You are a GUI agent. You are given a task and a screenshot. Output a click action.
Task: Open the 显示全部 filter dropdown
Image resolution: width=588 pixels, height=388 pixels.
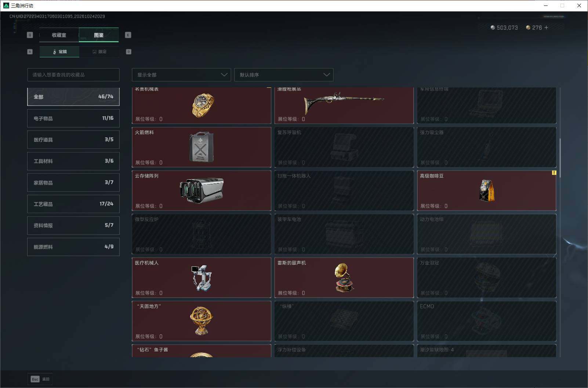pos(181,75)
